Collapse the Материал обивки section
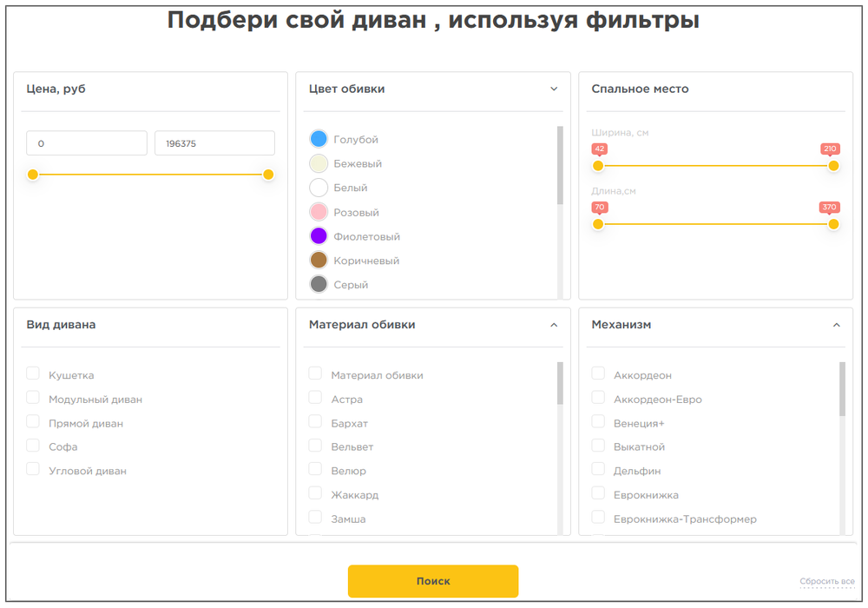Image resolution: width=868 pixels, height=608 pixels. point(554,323)
